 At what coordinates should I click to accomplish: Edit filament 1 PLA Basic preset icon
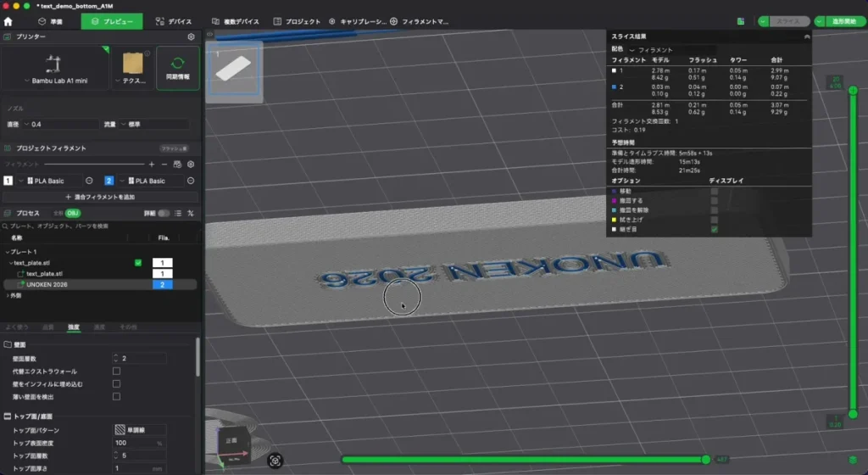tap(89, 181)
